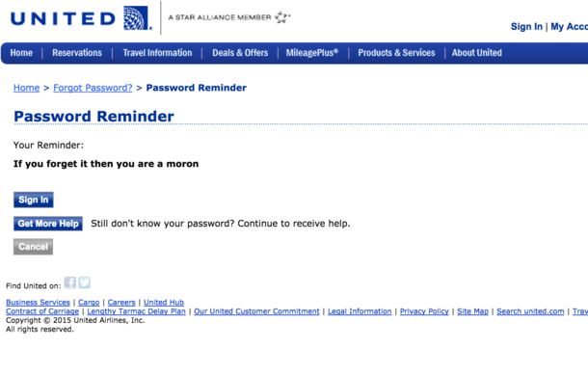
Task: Follow the Forgot Password? breadcrumb link
Action: [93, 88]
